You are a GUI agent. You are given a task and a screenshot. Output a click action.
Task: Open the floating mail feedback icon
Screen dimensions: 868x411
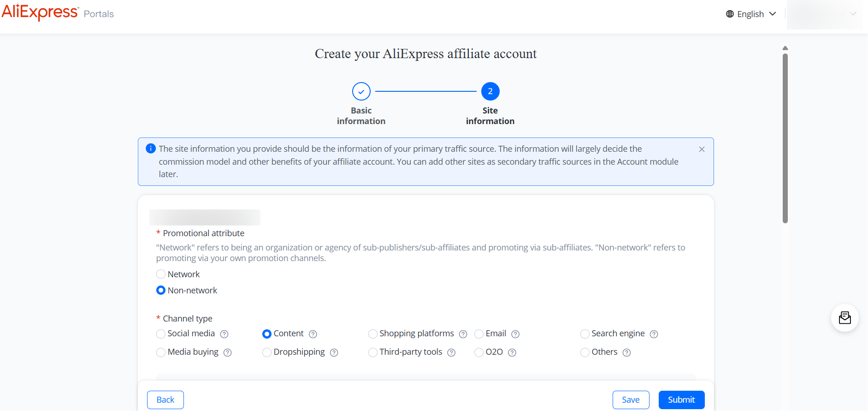(x=845, y=318)
